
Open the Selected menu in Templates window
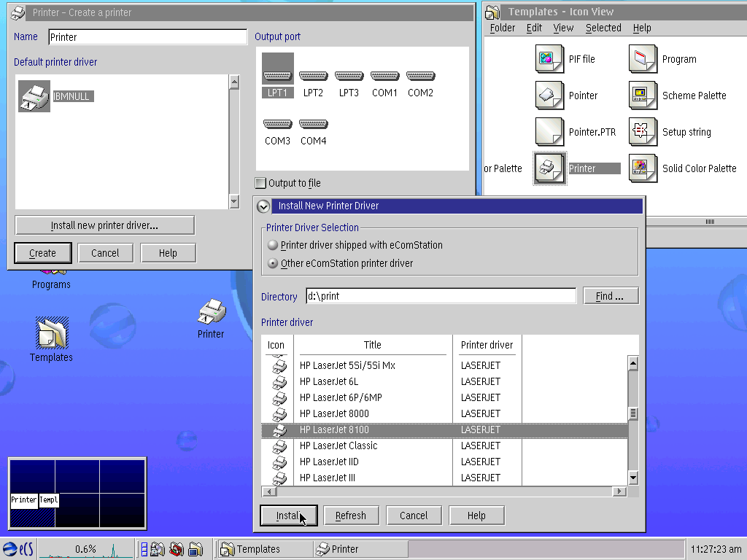[603, 28]
